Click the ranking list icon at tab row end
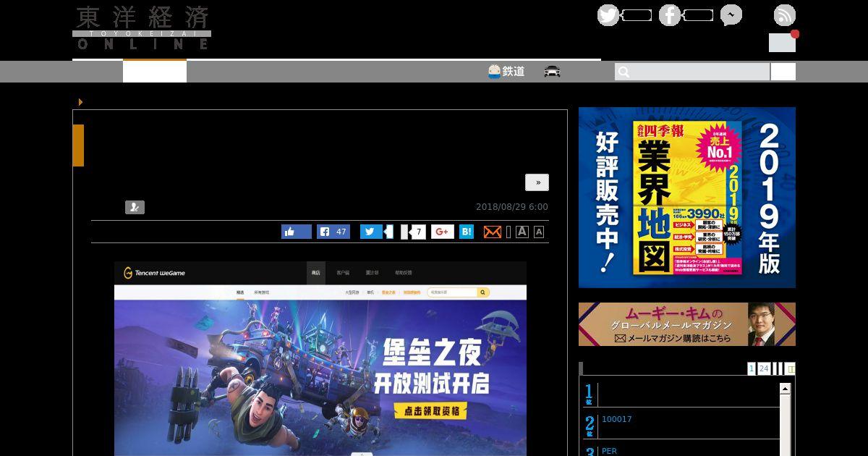 791,368
